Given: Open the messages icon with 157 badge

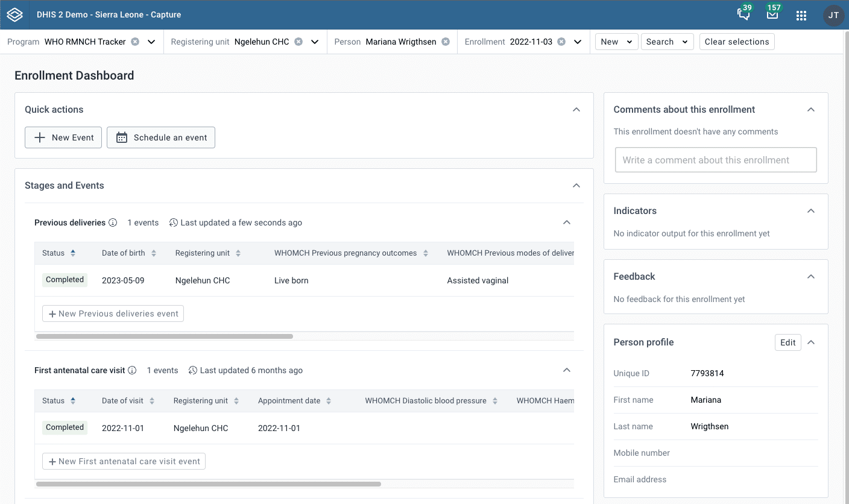Looking at the screenshot, I should coord(772,14).
